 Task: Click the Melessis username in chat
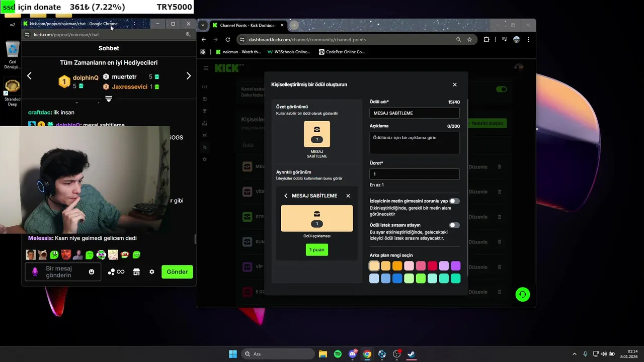click(x=40, y=238)
